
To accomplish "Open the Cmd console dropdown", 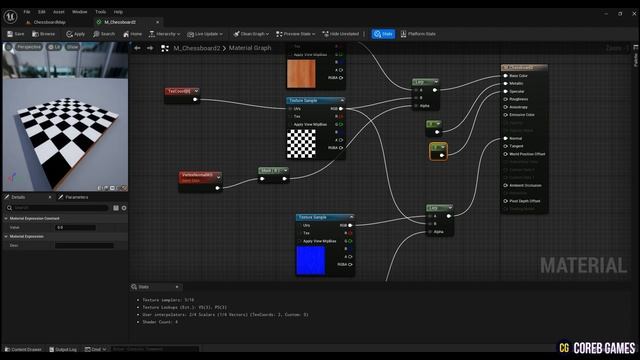I will (x=96, y=349).
